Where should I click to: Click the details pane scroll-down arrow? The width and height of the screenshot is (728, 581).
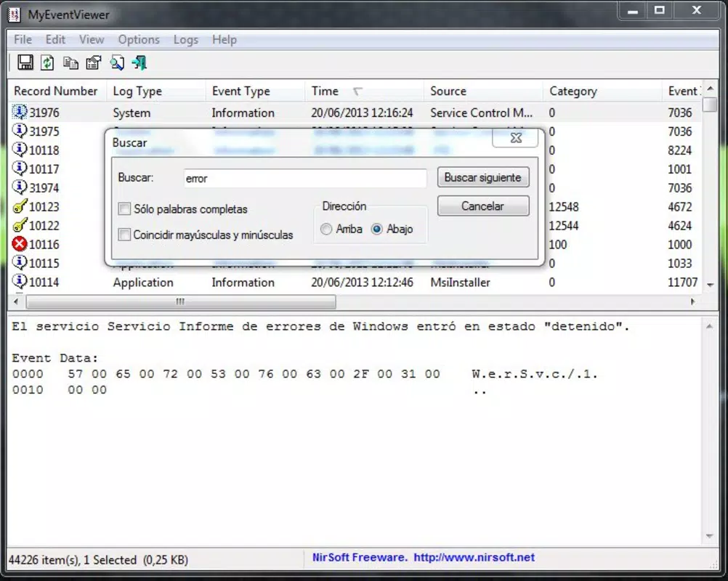pos(709,536)
